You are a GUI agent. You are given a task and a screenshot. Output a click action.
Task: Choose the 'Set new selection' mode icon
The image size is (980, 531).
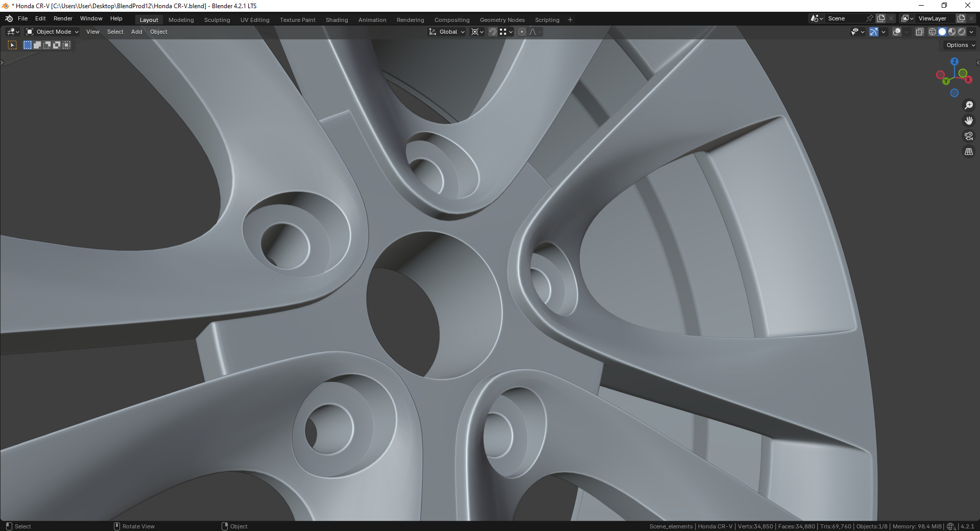coord(28,45)
